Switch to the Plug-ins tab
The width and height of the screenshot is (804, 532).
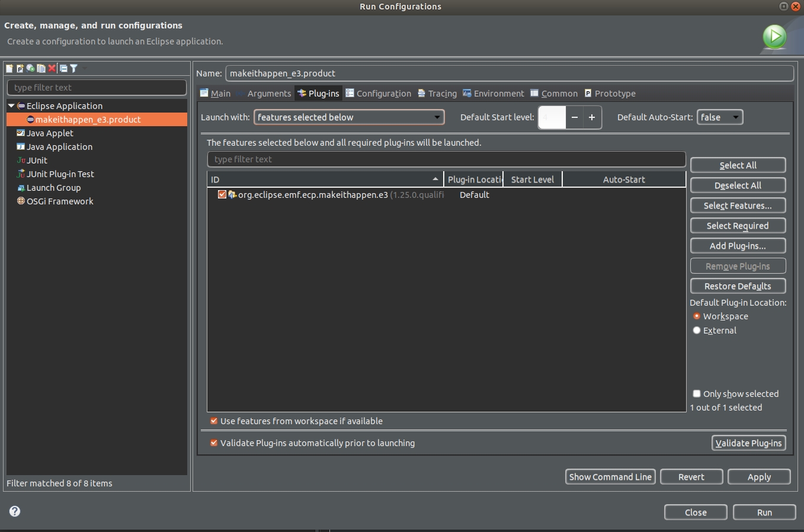click(x=318, y=93)
